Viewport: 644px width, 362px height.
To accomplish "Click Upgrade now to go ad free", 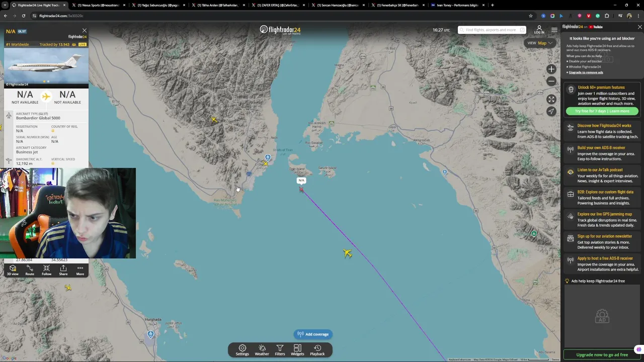I will [x=602, y=354].
